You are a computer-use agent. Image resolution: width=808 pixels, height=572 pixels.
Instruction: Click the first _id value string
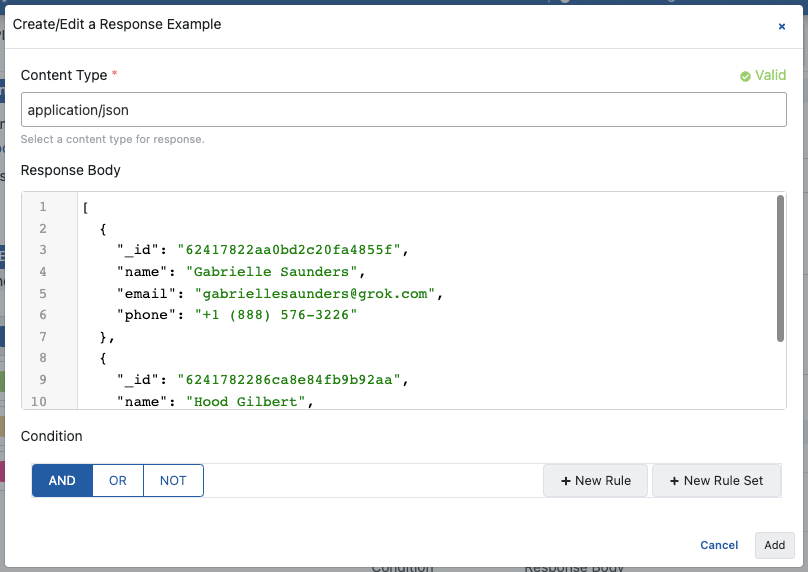(x=292, y=250)
